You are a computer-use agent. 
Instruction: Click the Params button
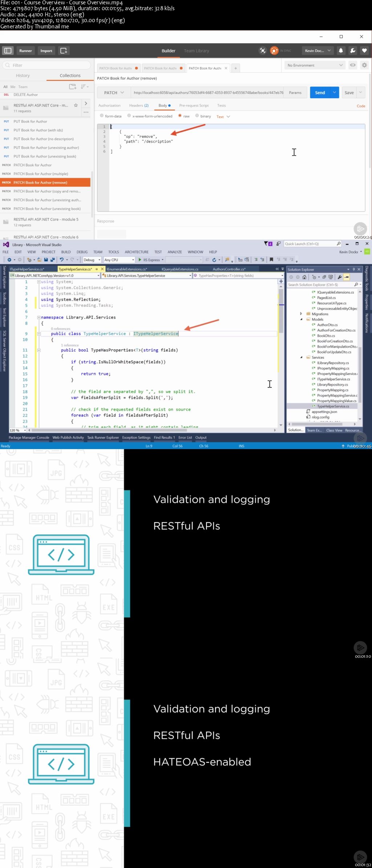295,93
